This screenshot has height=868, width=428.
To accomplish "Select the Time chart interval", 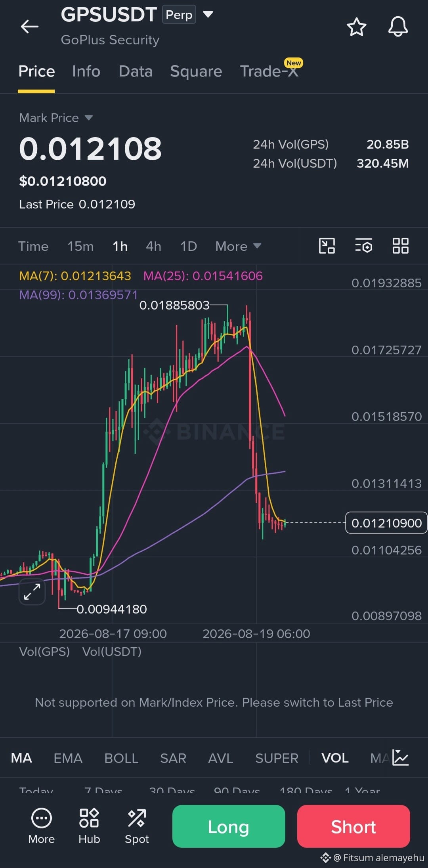I will pos(33,246).
